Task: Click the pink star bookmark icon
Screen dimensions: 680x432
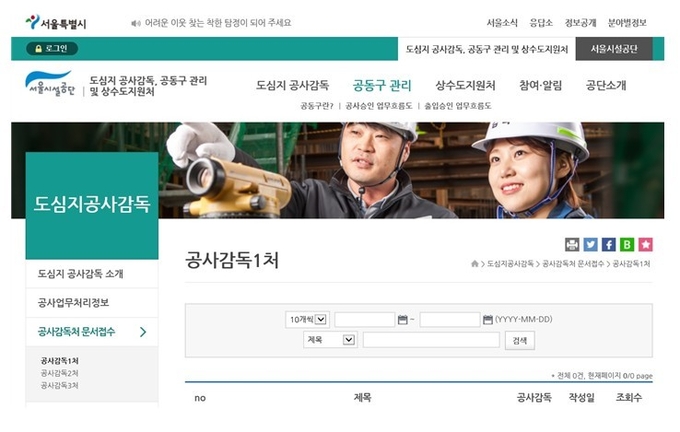Action: point(645,245)
